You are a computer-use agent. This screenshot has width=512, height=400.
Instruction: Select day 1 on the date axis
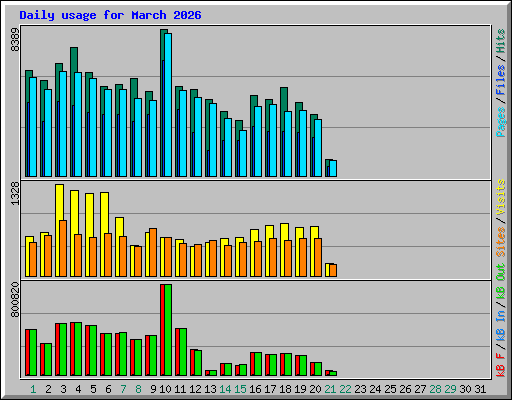(33, 389)
